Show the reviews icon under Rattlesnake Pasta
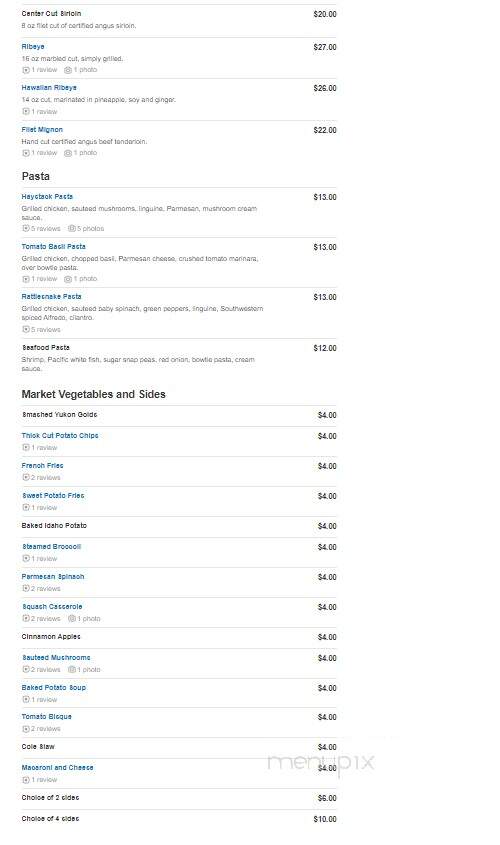The width and height of the screenshot is (500, 845). (x=25, y=329)
